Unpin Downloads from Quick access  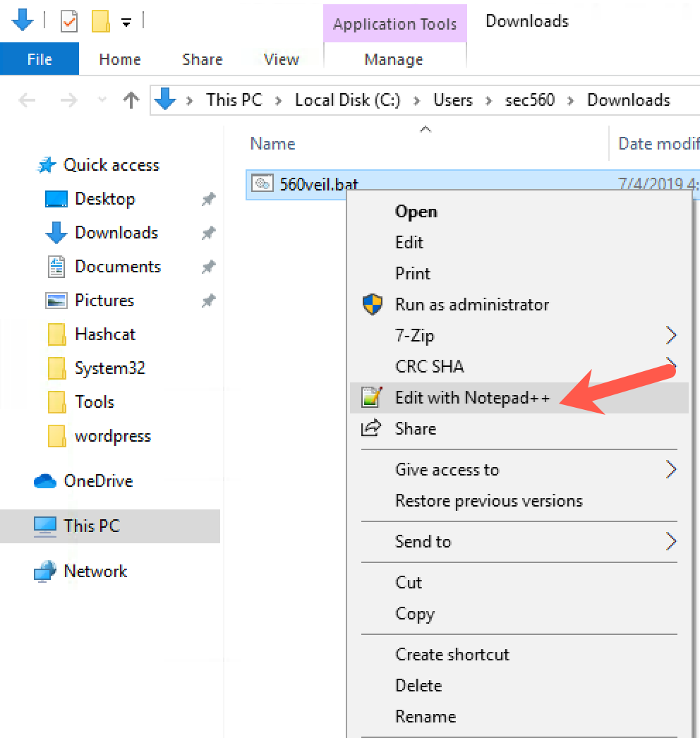[209, 232]
